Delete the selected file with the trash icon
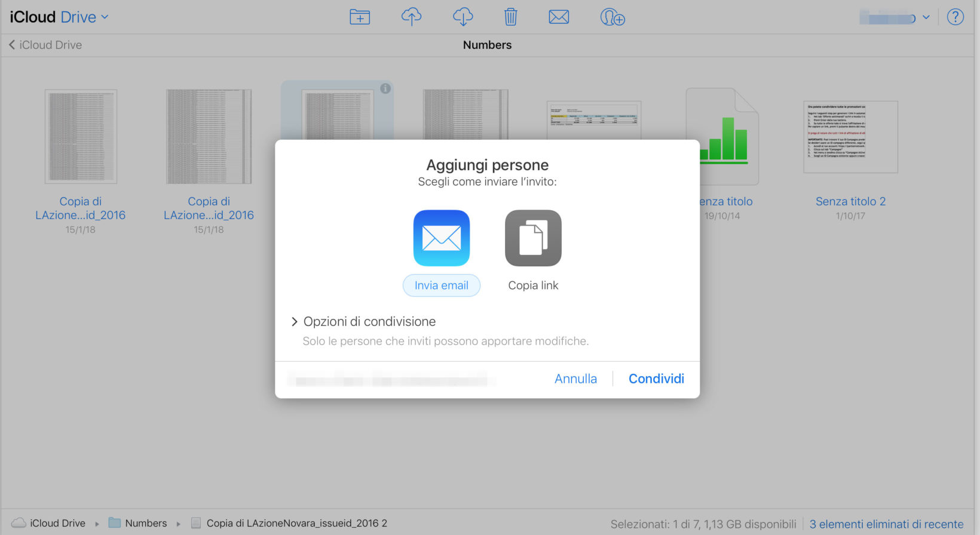 point(510,17)
